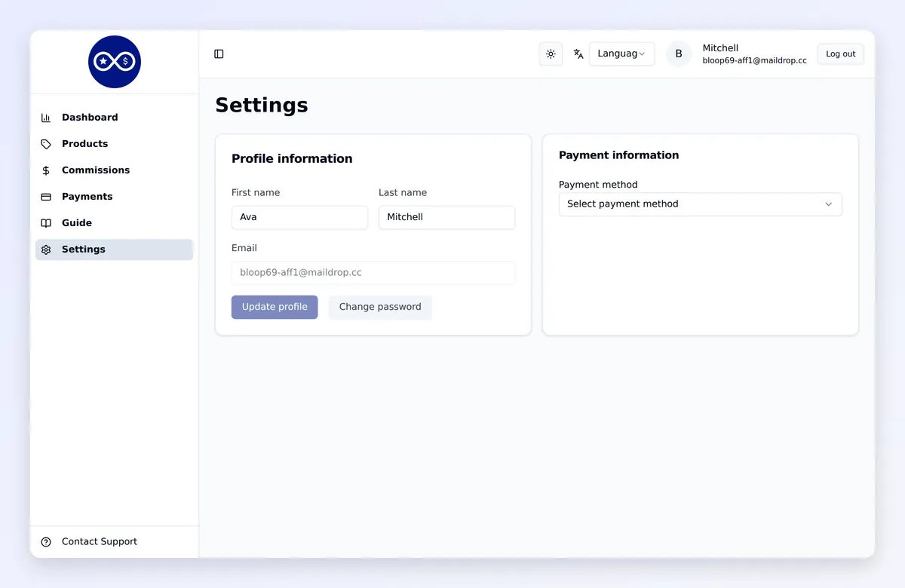Log out of the account

pyautogui.click(x=840, y=54)
